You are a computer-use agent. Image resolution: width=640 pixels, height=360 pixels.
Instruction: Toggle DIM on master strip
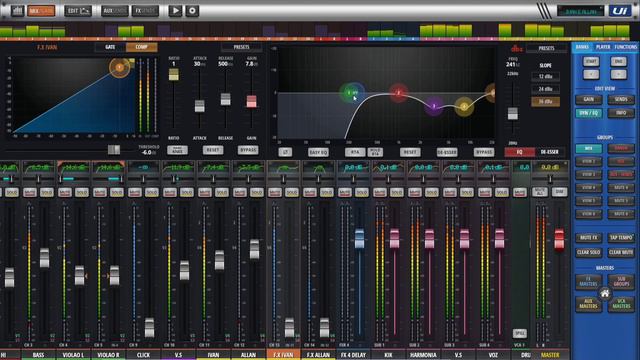(x=560, y=192)
